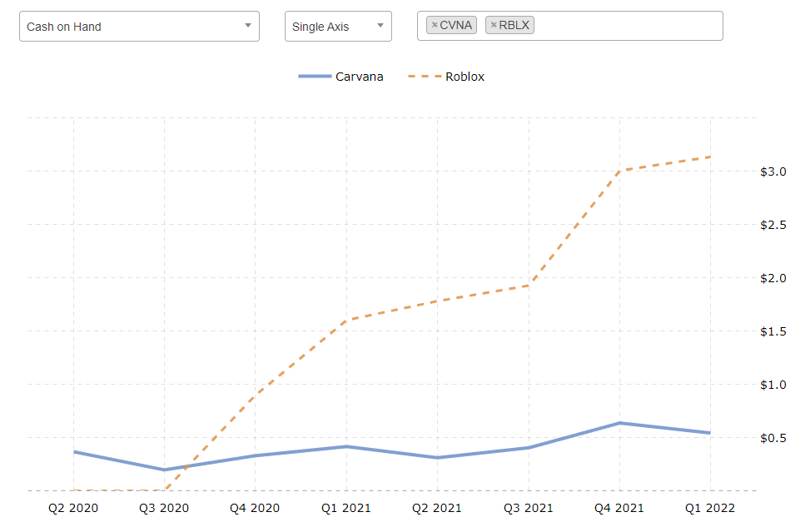Click Carvana data point at Q3 2020
Viewport: 805px width, 532px height.
tap(164, 470)
